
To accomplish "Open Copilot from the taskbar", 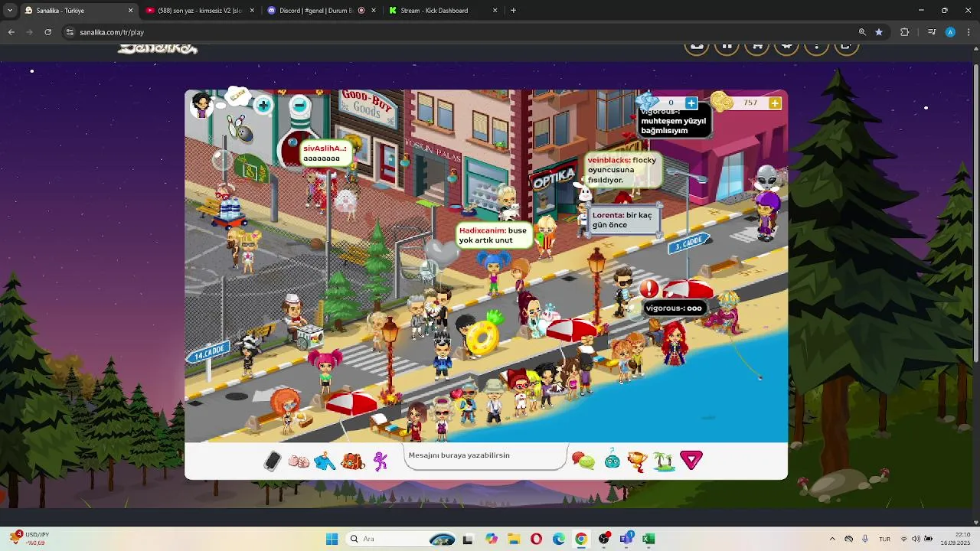I will tap(491, 539).
